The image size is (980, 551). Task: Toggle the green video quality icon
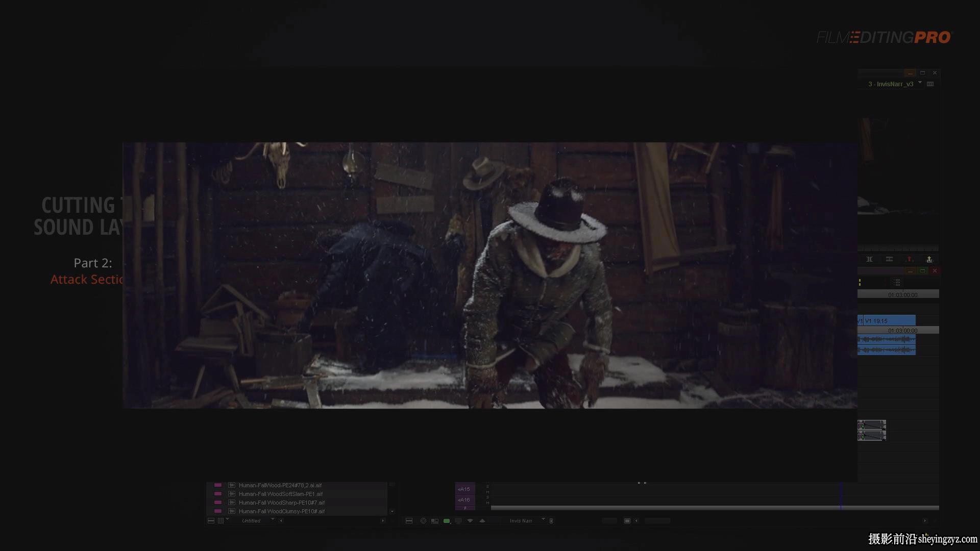pos(447,521)
